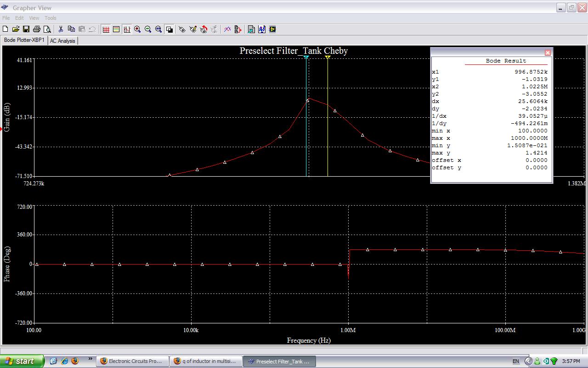Image resolution: width=588 pixels, height=368 pixels.
Task: Click the 724.273k frequency axis value
Action: coord(34,184)
